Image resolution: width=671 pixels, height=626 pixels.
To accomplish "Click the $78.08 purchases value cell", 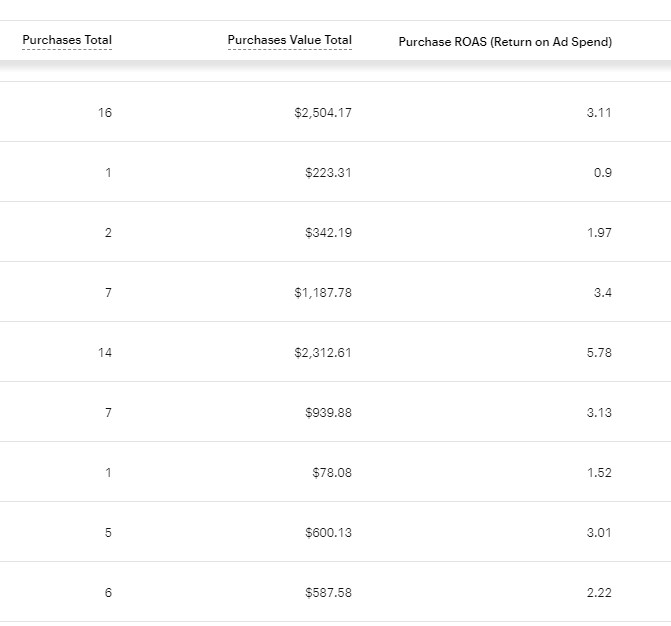I will [x=331, y=473].
